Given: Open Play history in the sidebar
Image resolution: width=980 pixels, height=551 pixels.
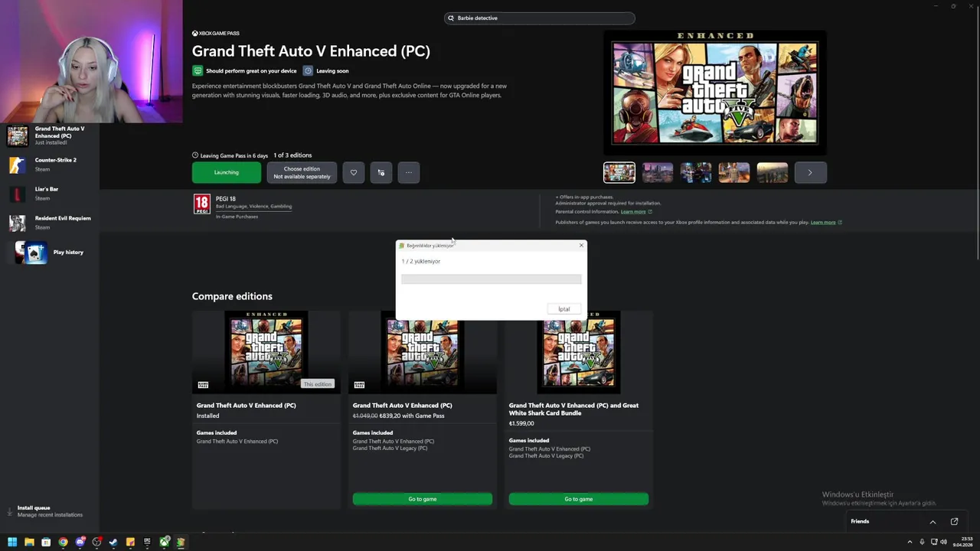Looking at the screenshot, I should (x=50, y=252).
